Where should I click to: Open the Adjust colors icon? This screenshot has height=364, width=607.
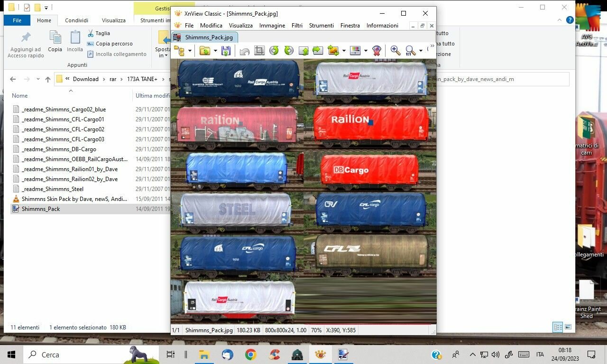tap(355, 51)
